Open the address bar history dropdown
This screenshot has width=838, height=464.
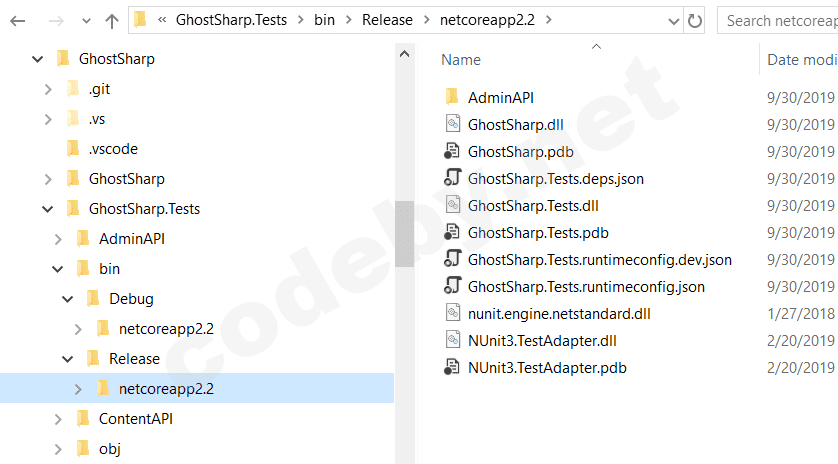[671, 20]
